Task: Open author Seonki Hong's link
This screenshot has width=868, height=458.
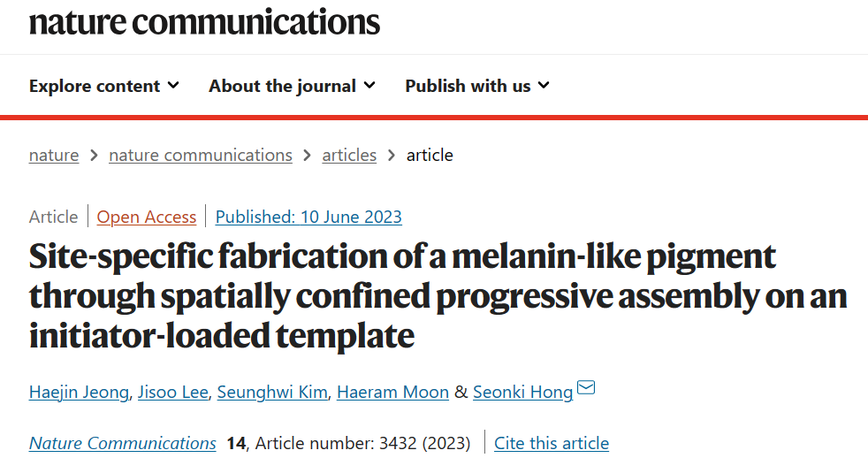Action: (522, 392)
